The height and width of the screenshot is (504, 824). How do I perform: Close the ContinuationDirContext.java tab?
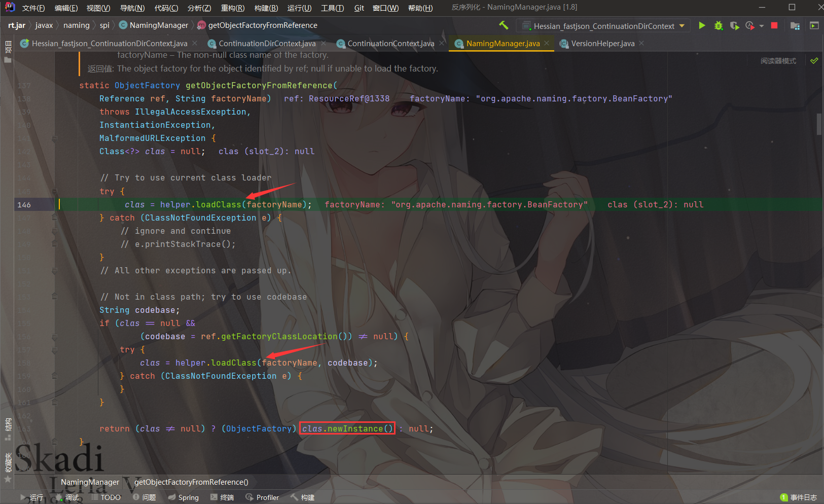324,44
